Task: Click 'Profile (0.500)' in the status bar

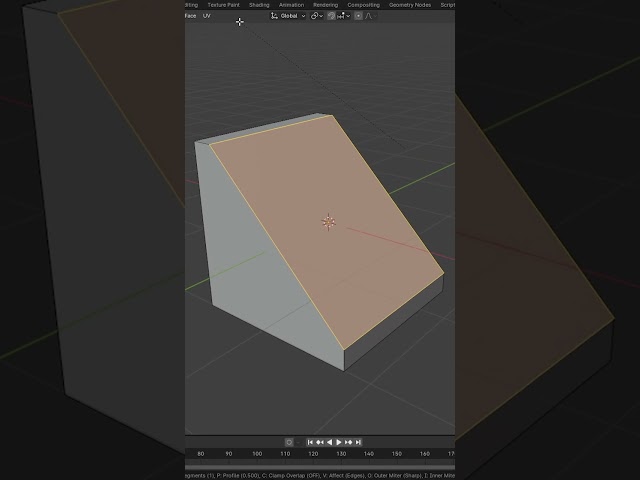Action: click(x=238, y=476)
